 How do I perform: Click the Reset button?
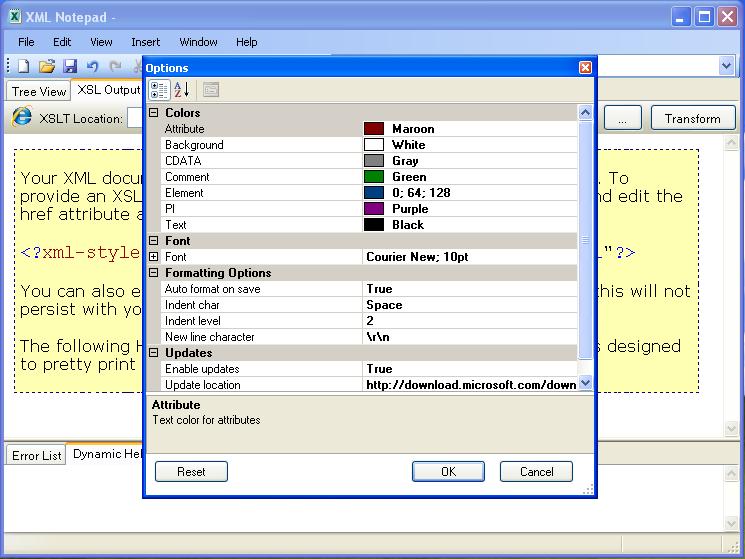tap(191, 472)
